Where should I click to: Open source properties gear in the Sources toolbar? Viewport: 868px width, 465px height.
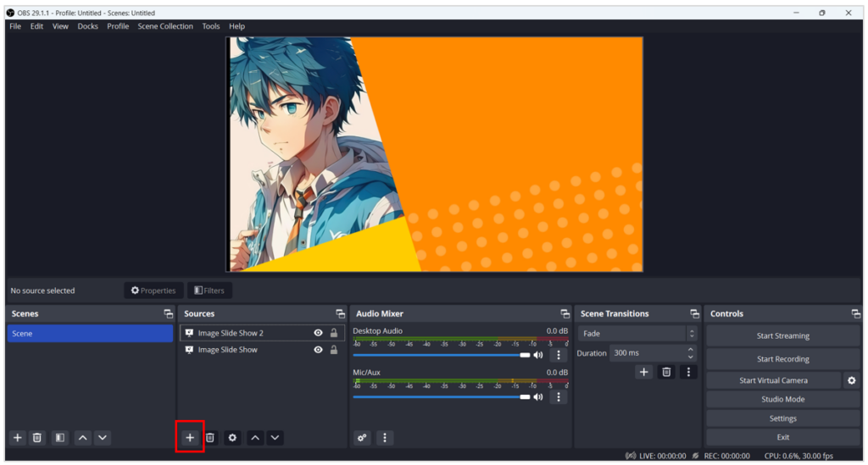coord(232,438)
